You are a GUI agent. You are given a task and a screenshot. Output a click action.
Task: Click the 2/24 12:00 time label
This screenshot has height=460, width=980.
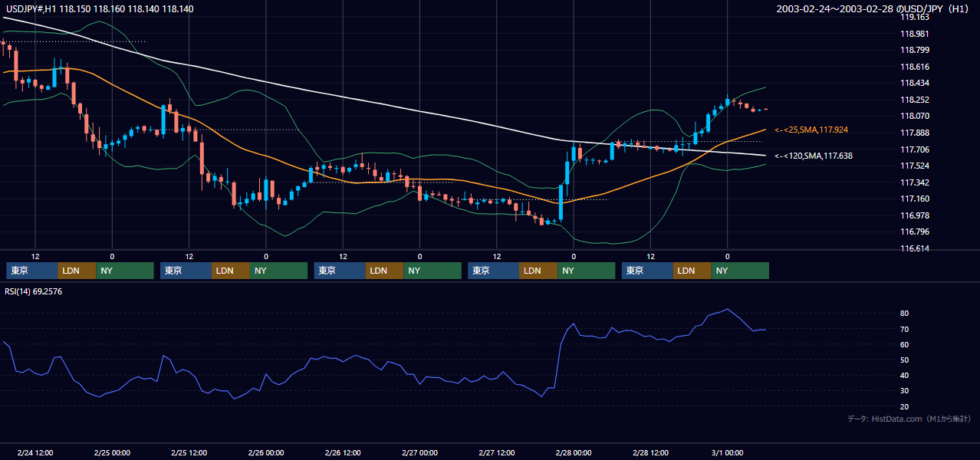pyautogui.click(x=35, y=453)
